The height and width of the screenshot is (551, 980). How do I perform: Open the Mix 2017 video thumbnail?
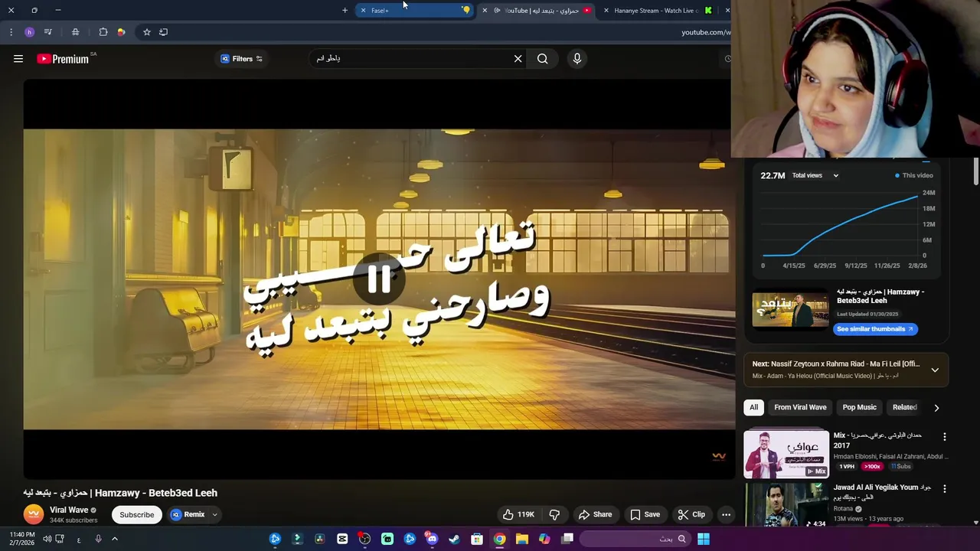[786, 454]
